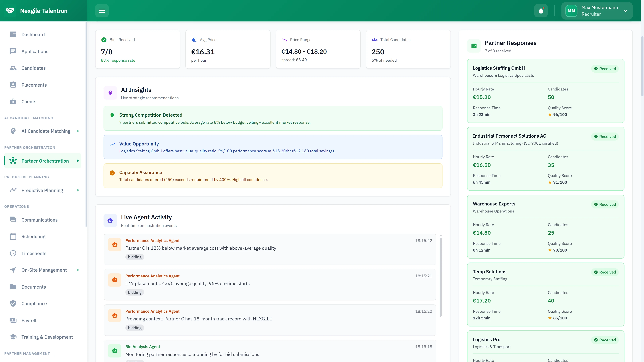Open the Placements briefcase icon
The width and height of the screenshot is (644, 362).
click(x=13, y=85)
